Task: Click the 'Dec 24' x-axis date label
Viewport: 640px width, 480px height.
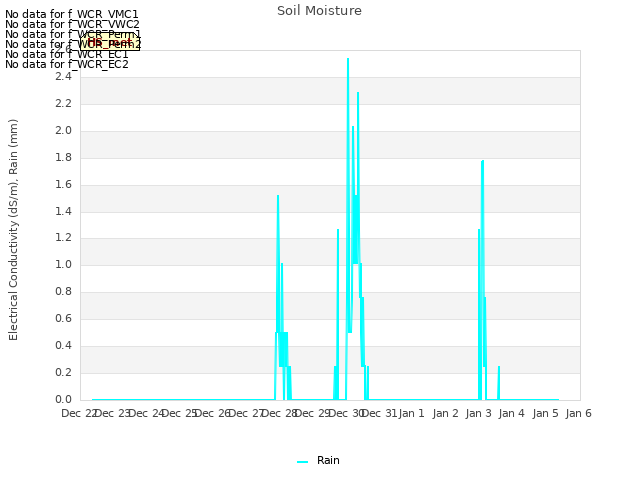Action: coord(146,413)
